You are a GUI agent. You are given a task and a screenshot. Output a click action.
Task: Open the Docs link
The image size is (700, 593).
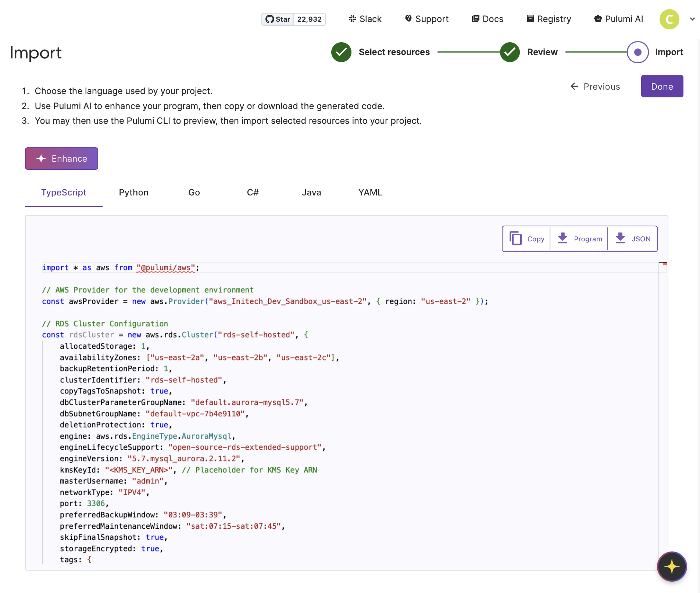pos(487,19)
